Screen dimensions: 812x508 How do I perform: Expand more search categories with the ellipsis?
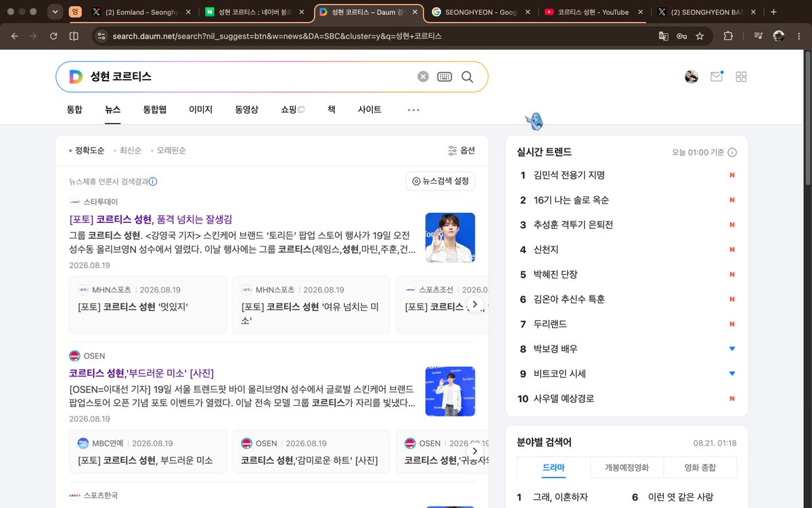(x=413, y=110)
